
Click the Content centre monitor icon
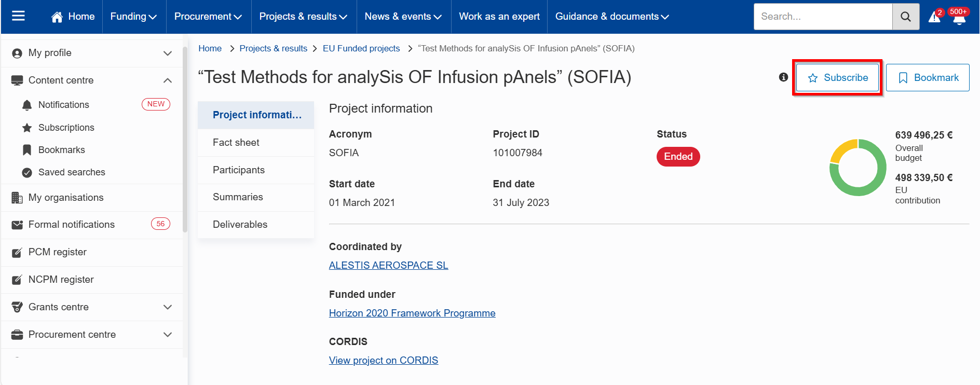click(17, 80)
